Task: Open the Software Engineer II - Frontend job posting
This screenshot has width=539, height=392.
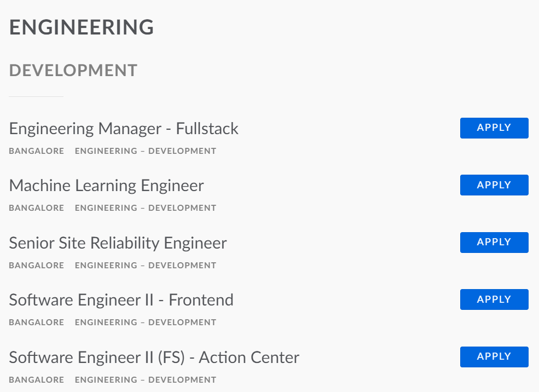Action: [121, 300]
